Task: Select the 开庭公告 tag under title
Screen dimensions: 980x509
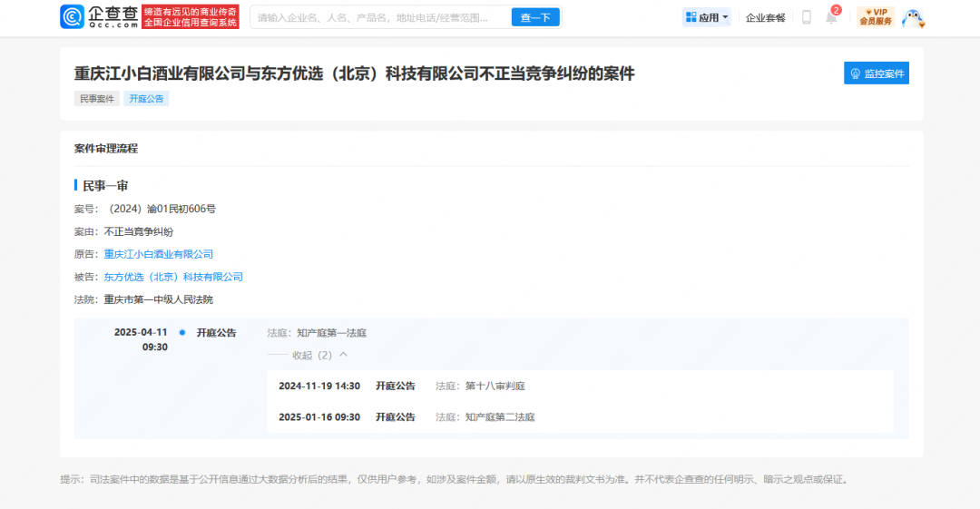Action: tap(146, 99)
